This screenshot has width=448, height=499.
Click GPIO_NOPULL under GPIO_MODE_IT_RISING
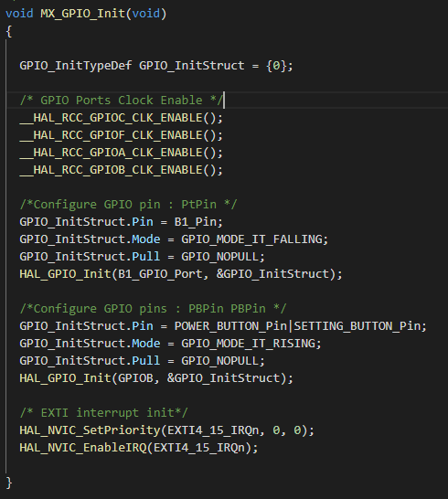[219, 361]
